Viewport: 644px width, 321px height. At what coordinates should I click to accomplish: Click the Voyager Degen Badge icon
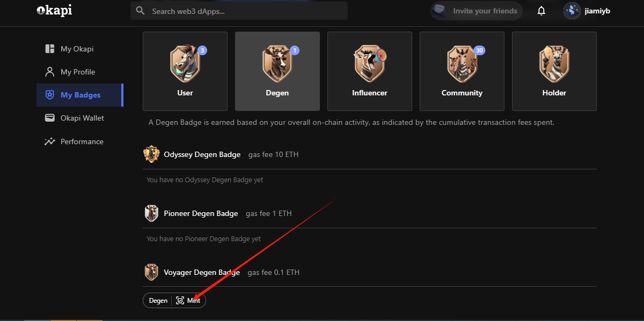pos(151,272)
